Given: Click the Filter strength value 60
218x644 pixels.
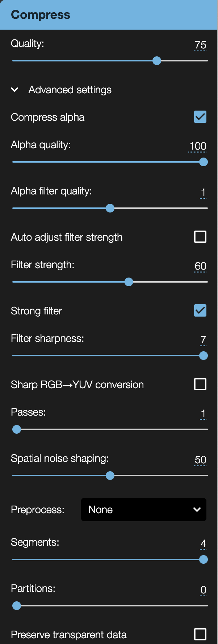Looking at the screenshot, I should tap(200, 266).
